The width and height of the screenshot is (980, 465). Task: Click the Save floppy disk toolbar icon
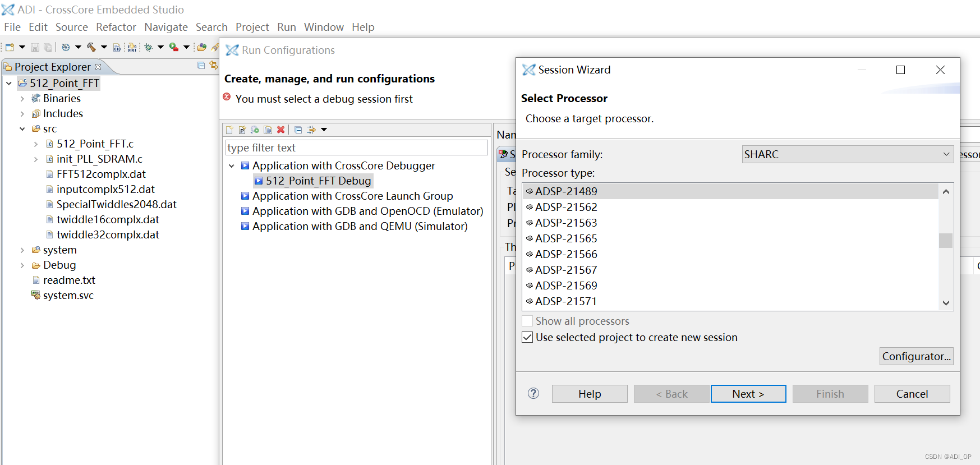35,48
